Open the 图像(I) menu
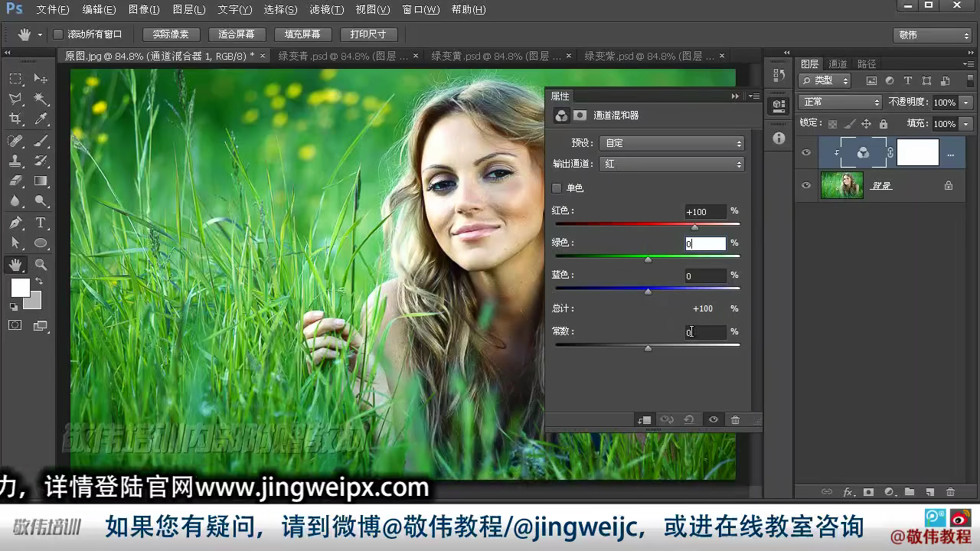The height and width of the screenshot is (551, 980). tap(144, 10)
